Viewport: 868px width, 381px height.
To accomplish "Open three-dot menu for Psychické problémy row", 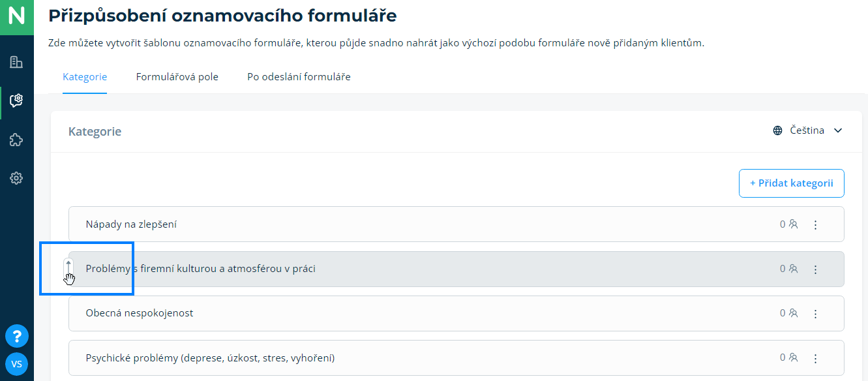I will (815, 358).
